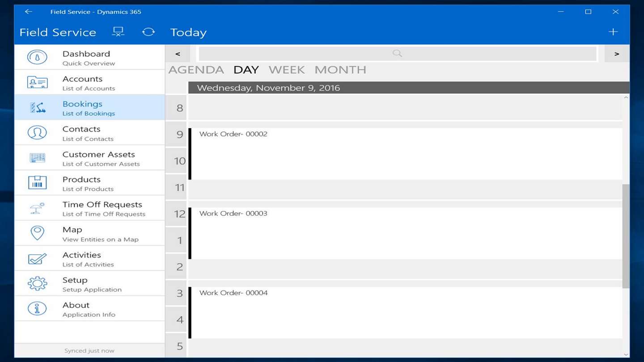The image size is (644, 362).
Task: Click the Bookings checklist icon
Action: (37, 107)
